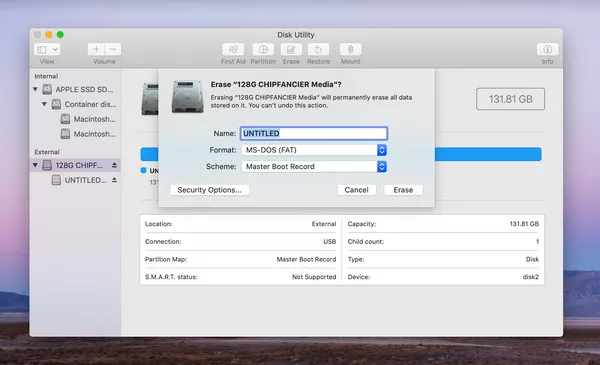Click the blue UNTITLED legend swatch
This screenshot has height=365, width=600.
143,170
